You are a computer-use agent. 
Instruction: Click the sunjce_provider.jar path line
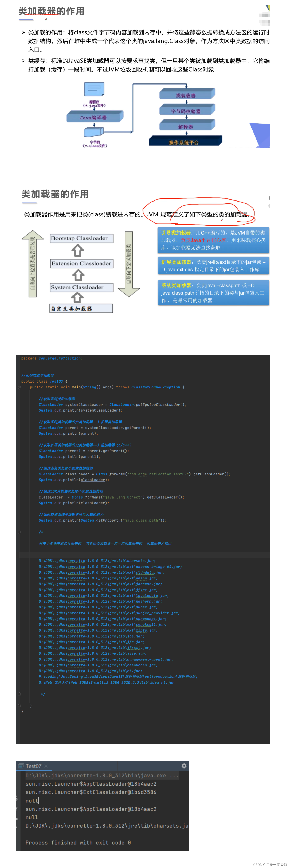(109, 613)
